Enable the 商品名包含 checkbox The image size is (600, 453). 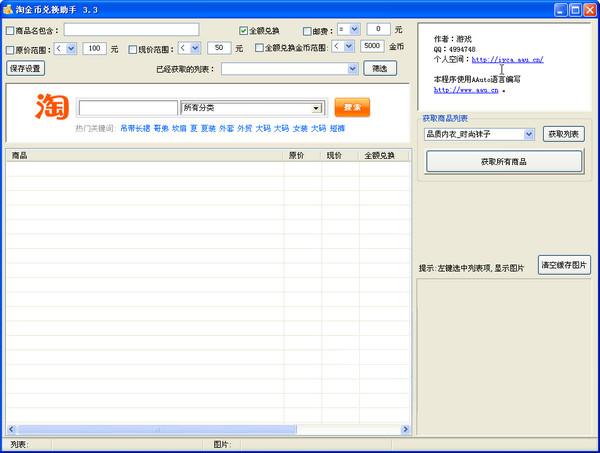point(10,30)
